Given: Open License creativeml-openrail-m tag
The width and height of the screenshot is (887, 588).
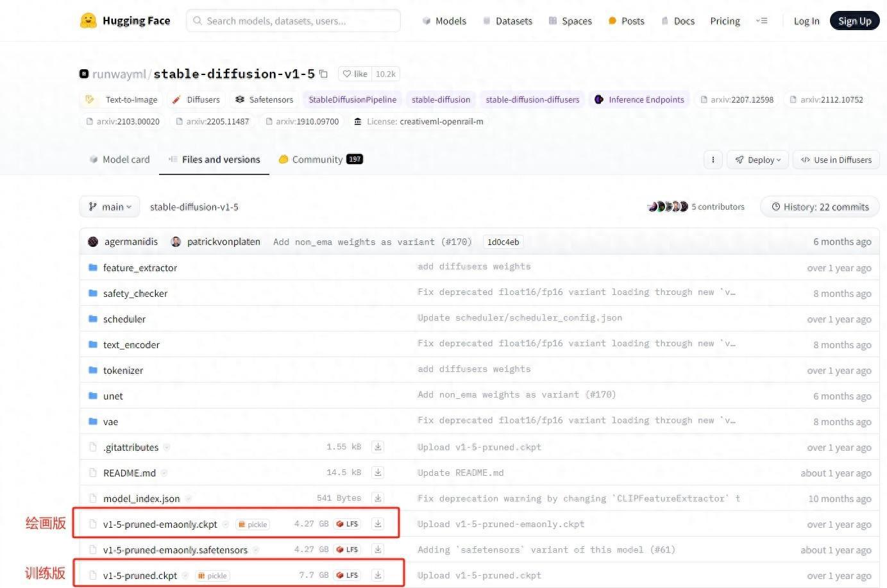Looking at the screenshot, I should (419, 121).
